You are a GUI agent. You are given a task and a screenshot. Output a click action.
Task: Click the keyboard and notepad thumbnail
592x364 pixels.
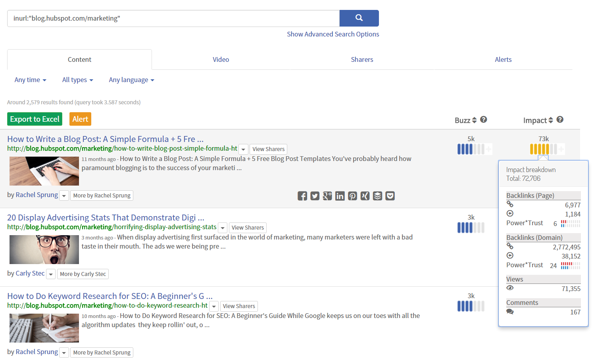pyautogui.click(x=44, y=328)
